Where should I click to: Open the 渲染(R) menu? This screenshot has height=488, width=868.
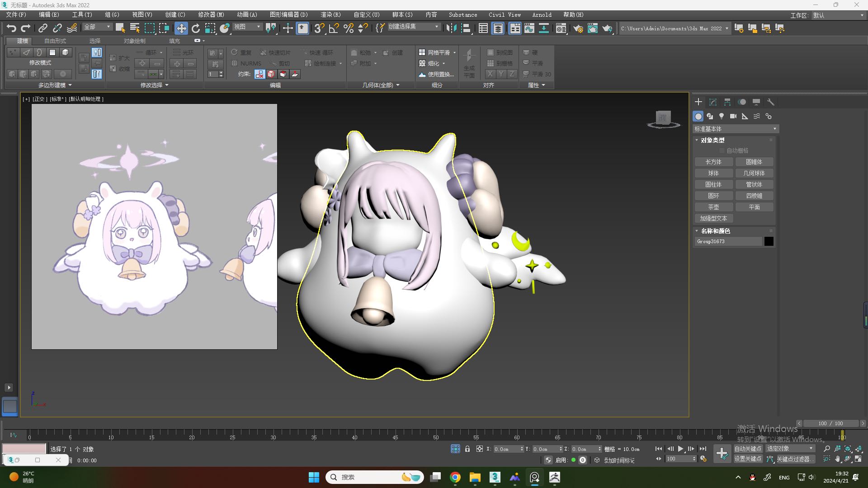pos(330,15)
